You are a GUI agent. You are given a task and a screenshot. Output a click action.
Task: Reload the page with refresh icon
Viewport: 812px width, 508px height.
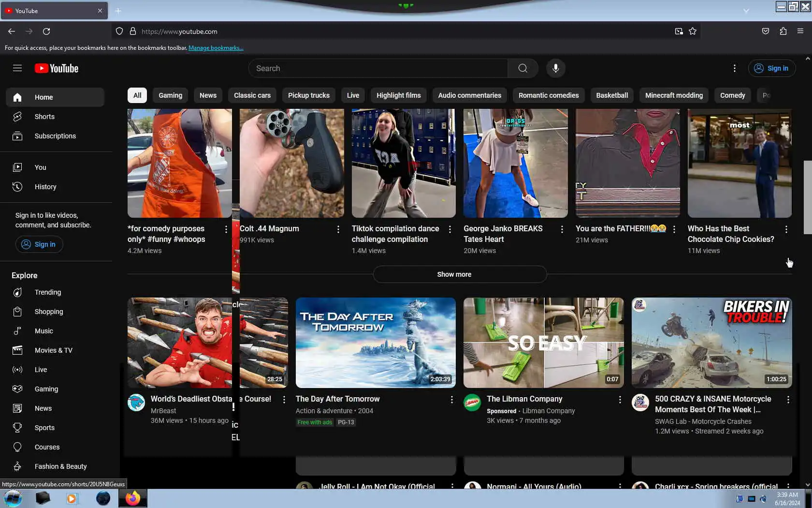pyautogui.click(x=46, y=31)
